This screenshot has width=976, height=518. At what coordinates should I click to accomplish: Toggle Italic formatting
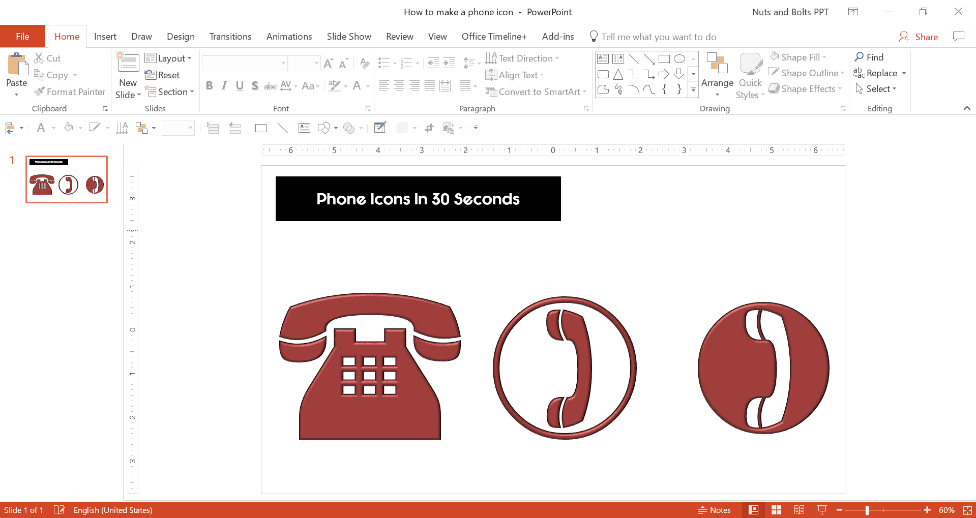[224, 86]
